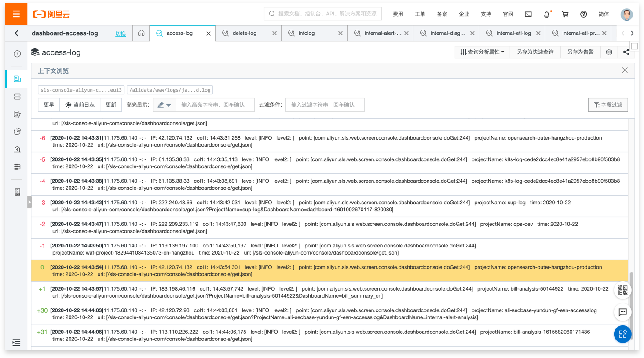The width and height of the screenshot is (644, 358).
Task: Click the blue grid floating button
Action: (x=623, y=334)
